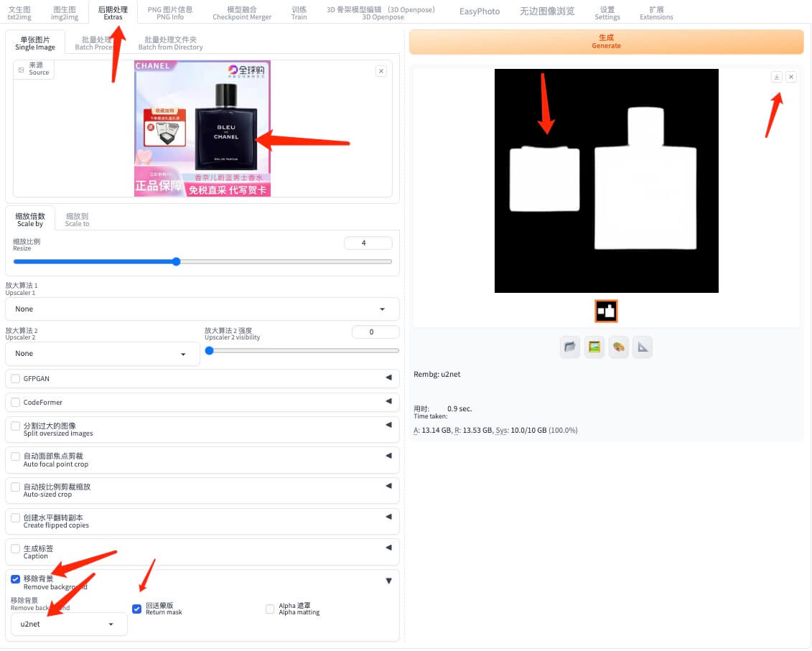Remove the uploaded source image

click(381, 72)
